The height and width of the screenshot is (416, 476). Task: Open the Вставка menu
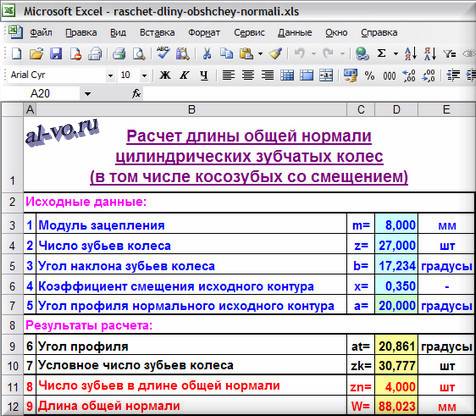pyautogui.click(x=157, y=33)
